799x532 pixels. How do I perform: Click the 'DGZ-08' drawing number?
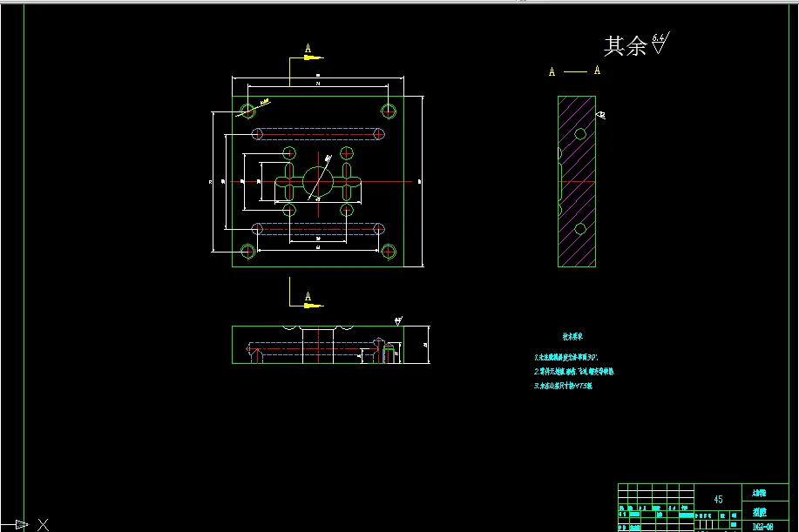pos(762,527)
